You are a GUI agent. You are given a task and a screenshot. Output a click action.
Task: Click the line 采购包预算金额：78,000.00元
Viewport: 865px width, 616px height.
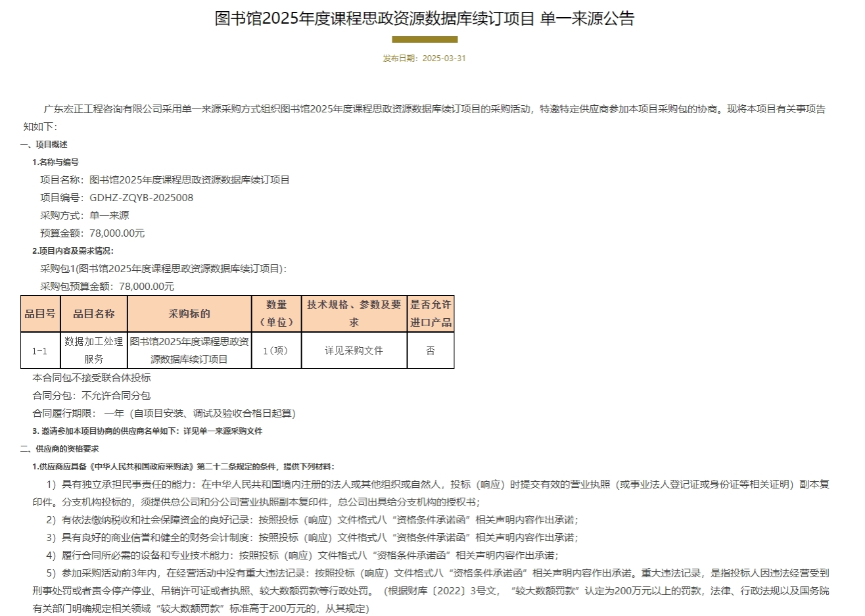tap(107, 287)
